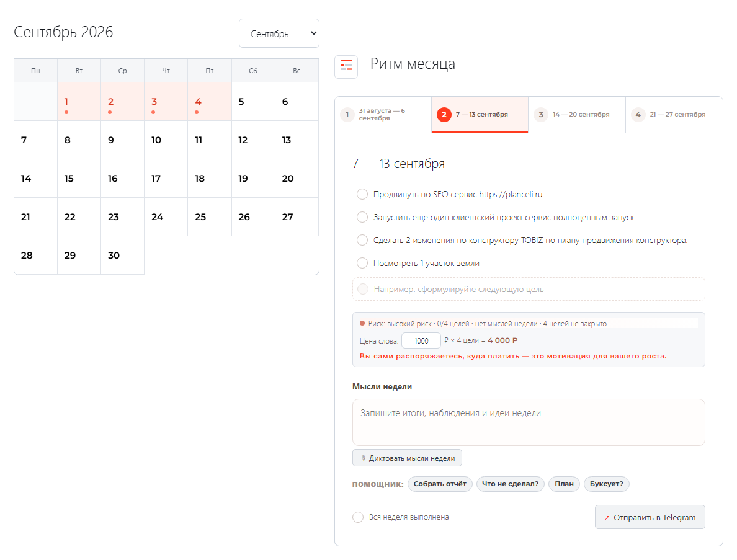Check the SEO planceli.ru goal
737x560 pixels.
coord(362,194)
